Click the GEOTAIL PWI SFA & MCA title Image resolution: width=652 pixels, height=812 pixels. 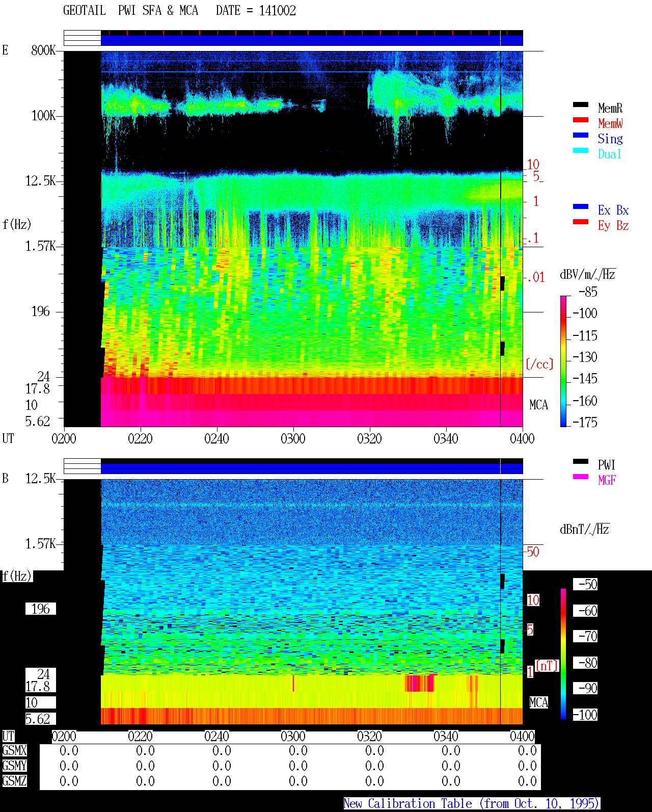click(x=130, y=10)
